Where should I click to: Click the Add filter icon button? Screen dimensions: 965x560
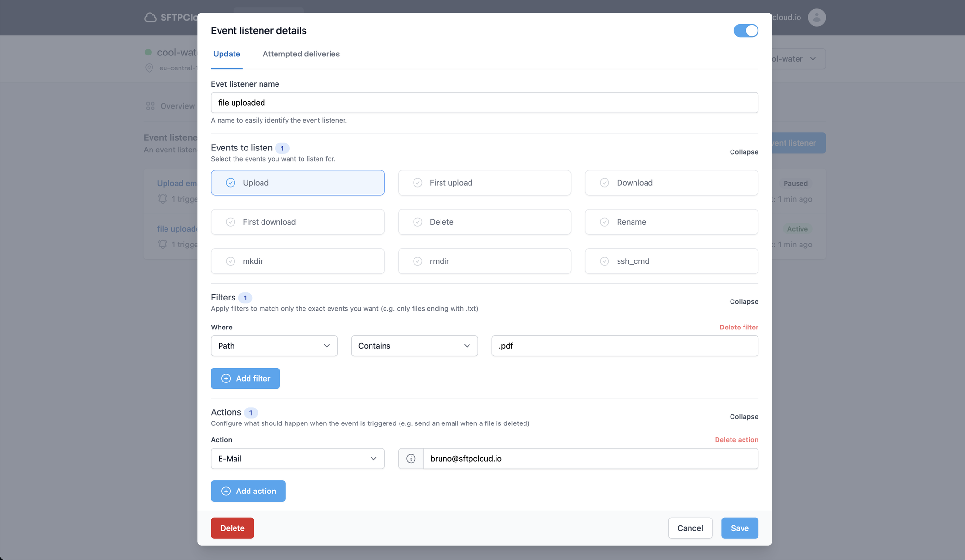225,378
